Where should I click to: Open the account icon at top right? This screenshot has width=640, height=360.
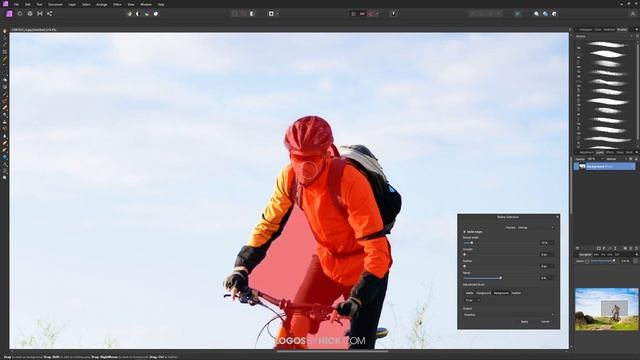click(633, 13)
